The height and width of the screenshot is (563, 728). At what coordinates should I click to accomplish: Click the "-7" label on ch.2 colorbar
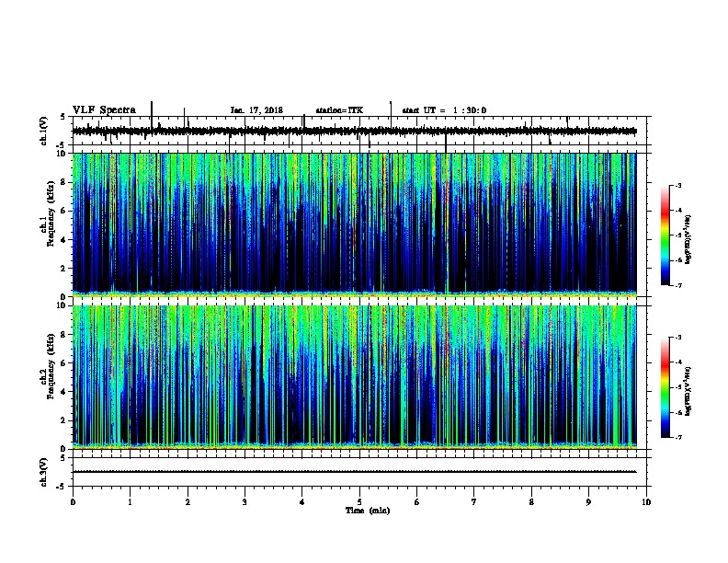click(x=678, y=438)
